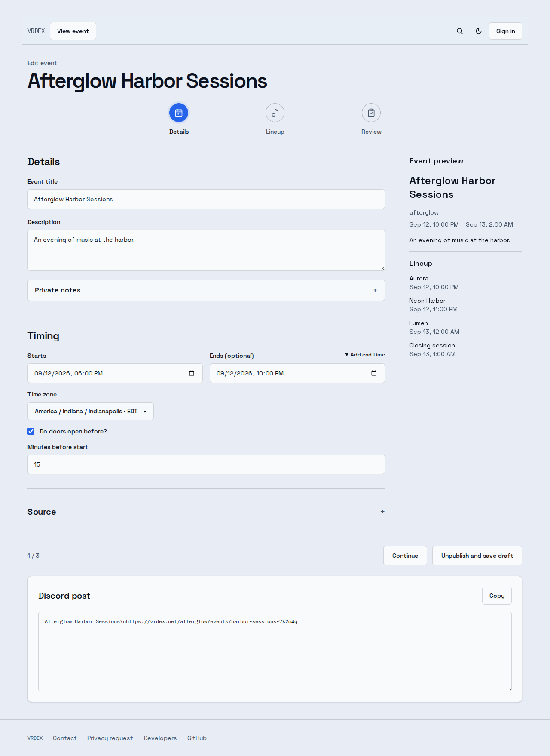
Task: Click the 'afterglow' organizer text in preview
Action: click(424, 212)
